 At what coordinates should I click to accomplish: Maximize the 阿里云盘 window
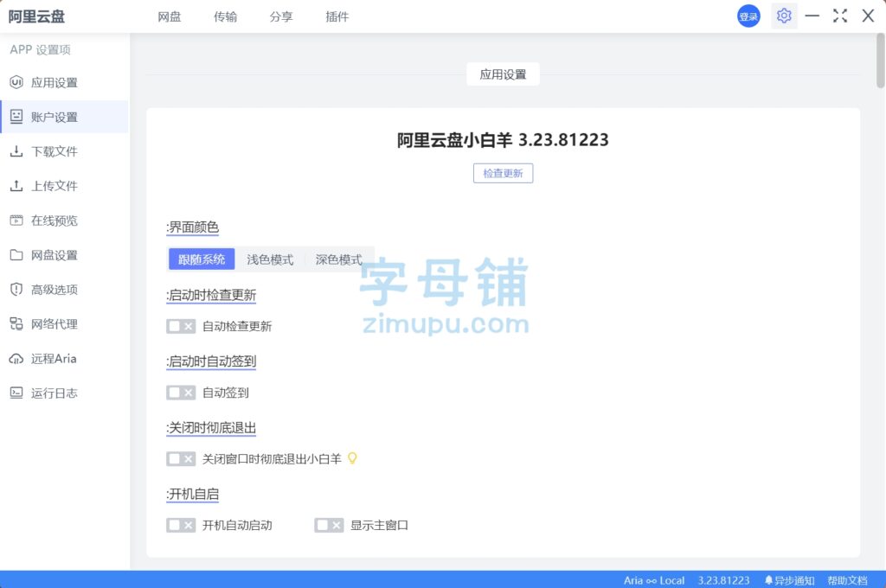839,16
